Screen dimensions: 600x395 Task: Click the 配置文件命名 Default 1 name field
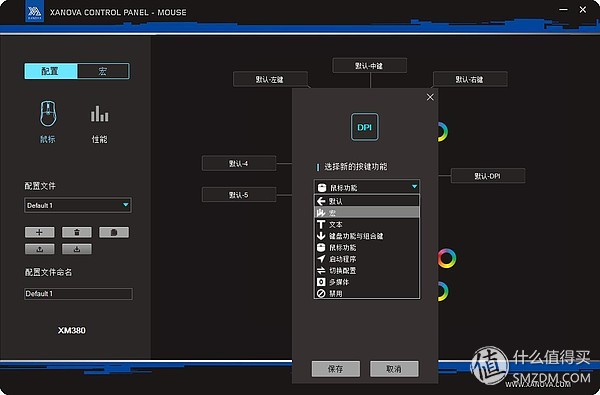(78, 294)
